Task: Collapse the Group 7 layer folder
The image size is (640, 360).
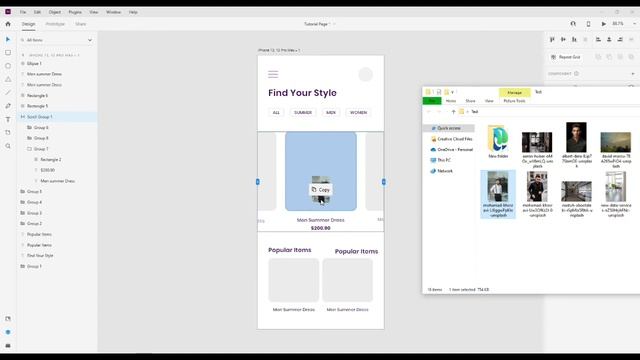Action: pyautogui.click(x=29, y=149)
